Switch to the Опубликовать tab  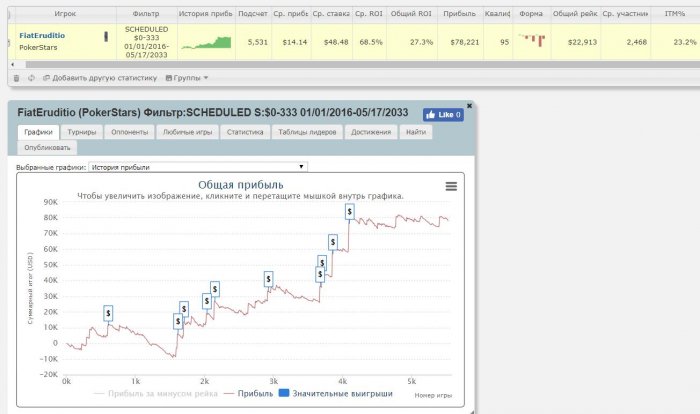[x=47, y=147]
